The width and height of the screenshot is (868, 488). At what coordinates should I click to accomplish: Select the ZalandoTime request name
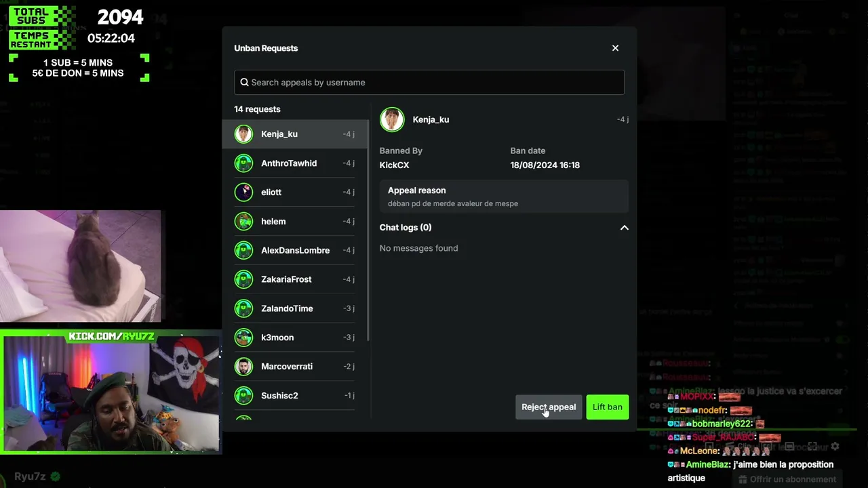287,308
